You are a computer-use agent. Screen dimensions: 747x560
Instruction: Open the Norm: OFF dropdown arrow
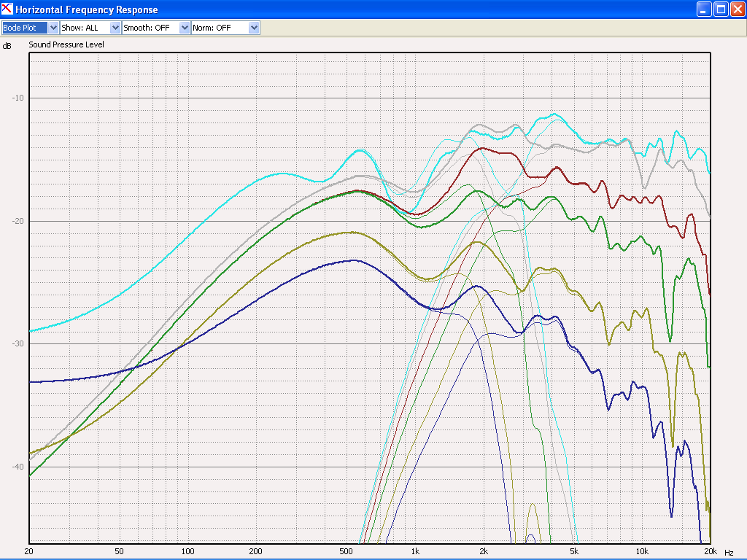tap(254, 28)
